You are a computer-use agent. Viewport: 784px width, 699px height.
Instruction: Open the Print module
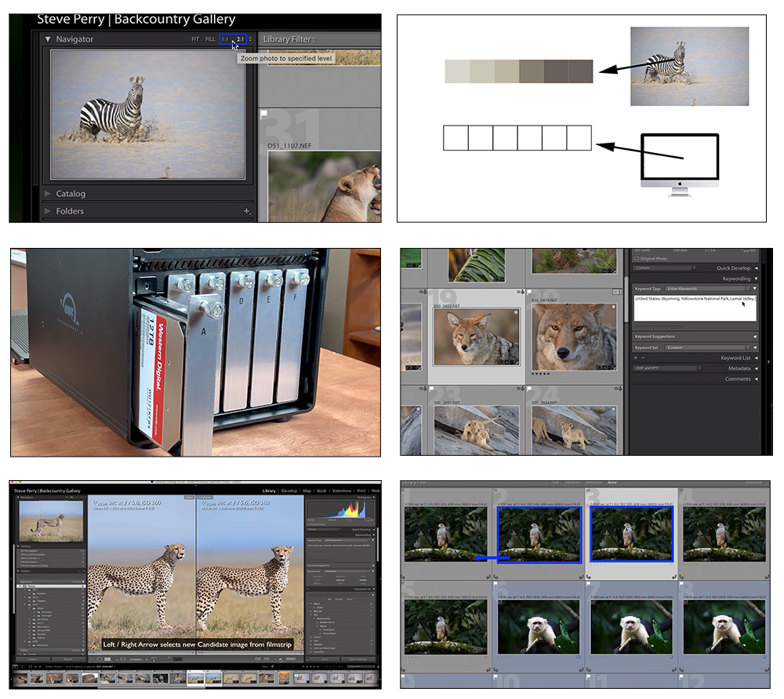[361, 491]
